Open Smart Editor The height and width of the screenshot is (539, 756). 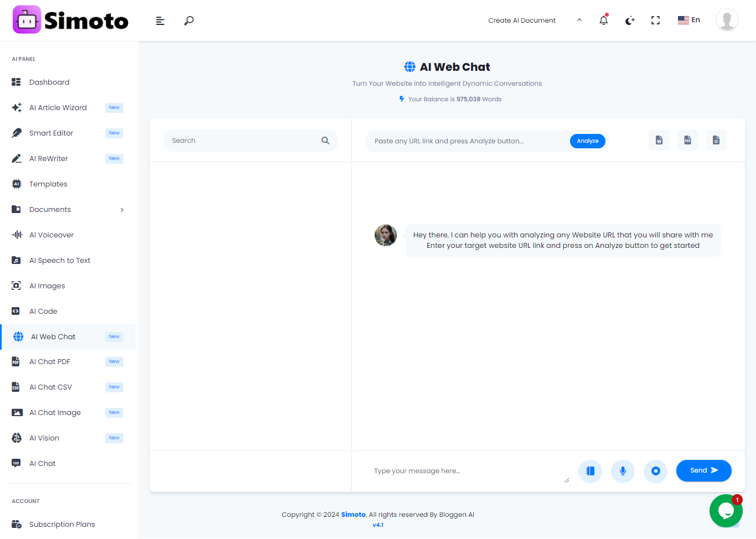(51, 133)
